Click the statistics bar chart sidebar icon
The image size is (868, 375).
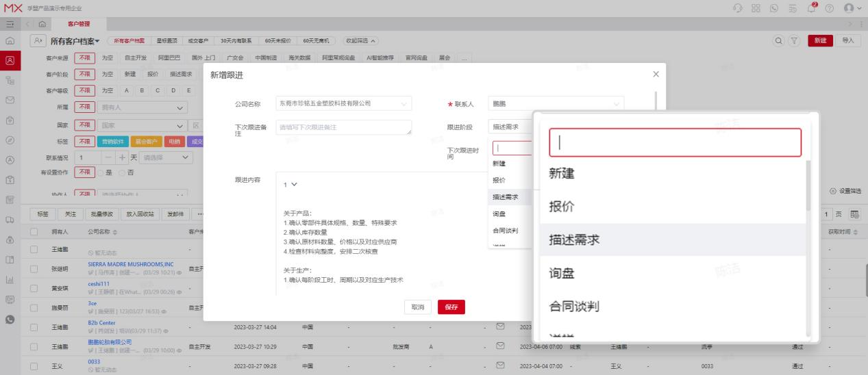10,279
